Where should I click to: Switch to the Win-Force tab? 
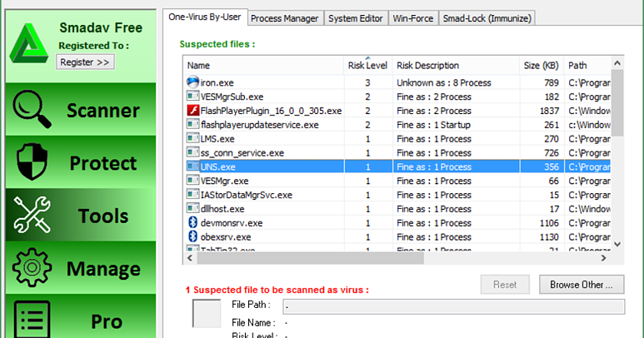412,18
